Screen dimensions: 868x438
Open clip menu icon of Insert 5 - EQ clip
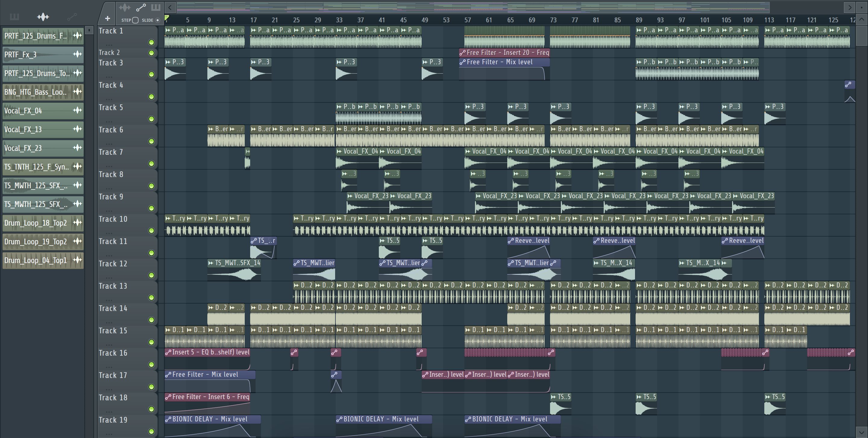pos(168,352)
